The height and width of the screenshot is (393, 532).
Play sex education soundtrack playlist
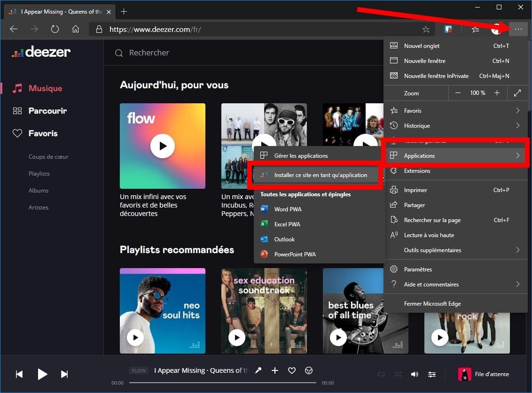[237, 338]
